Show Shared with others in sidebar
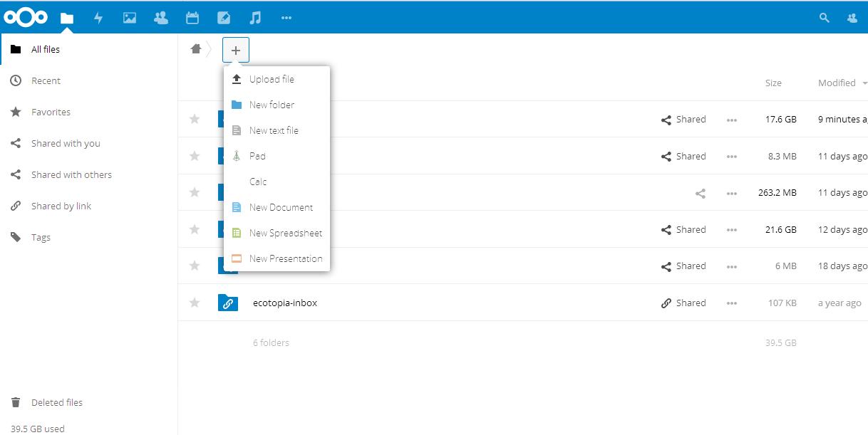Viewport: 868px width, 435px height. pos(71,174)
